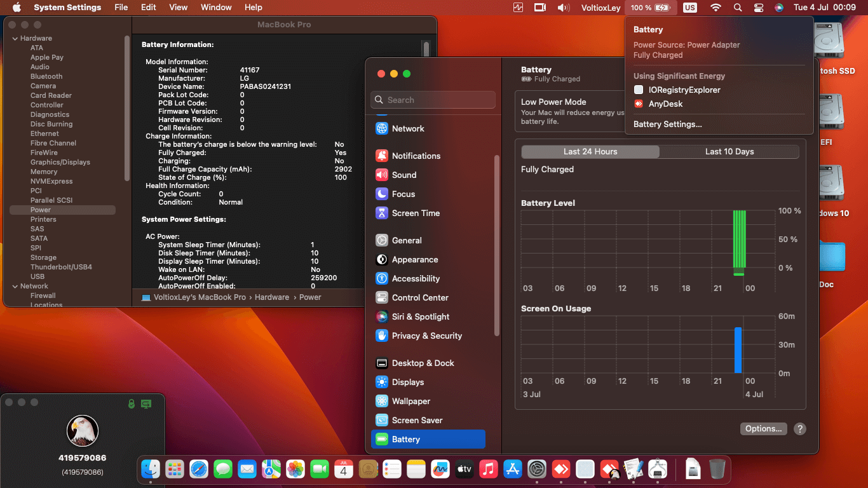The height and width of the screenshot is (488, 868).
Task: Select Graphics/Displays in System Information sidebar
Action: [x=60, y=162]
